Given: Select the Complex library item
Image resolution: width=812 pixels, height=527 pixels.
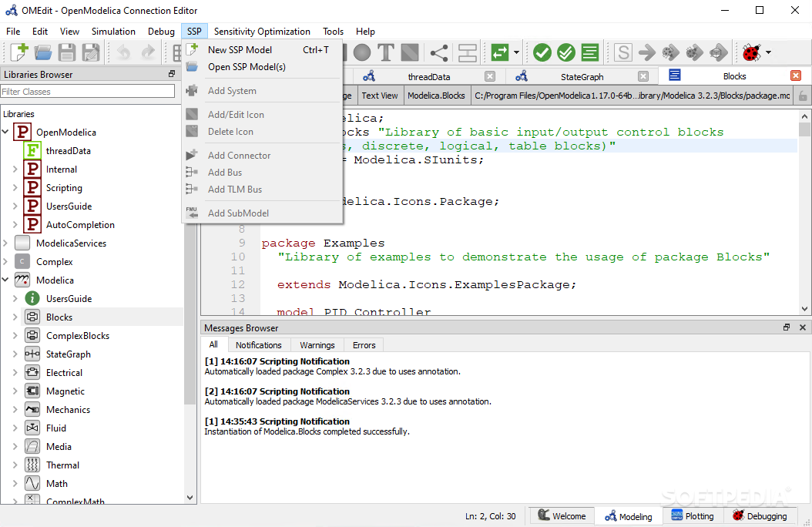Looking at the screenshot, I should pos(55,261).
